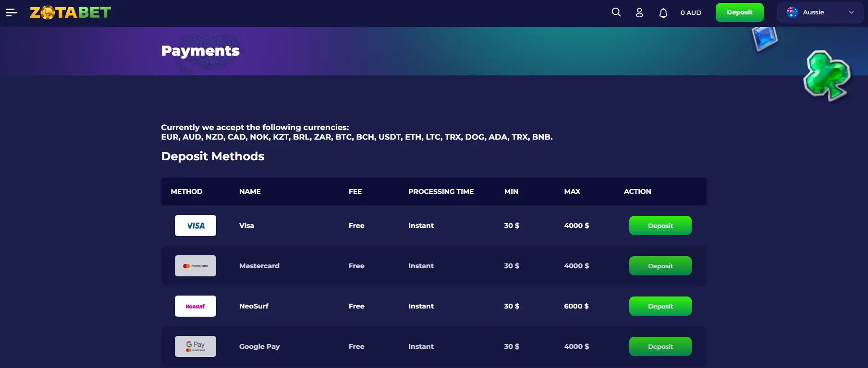The image size is (868, 368).
Task: Click the Australian flag icon
Action: click(x=792, y=12)
